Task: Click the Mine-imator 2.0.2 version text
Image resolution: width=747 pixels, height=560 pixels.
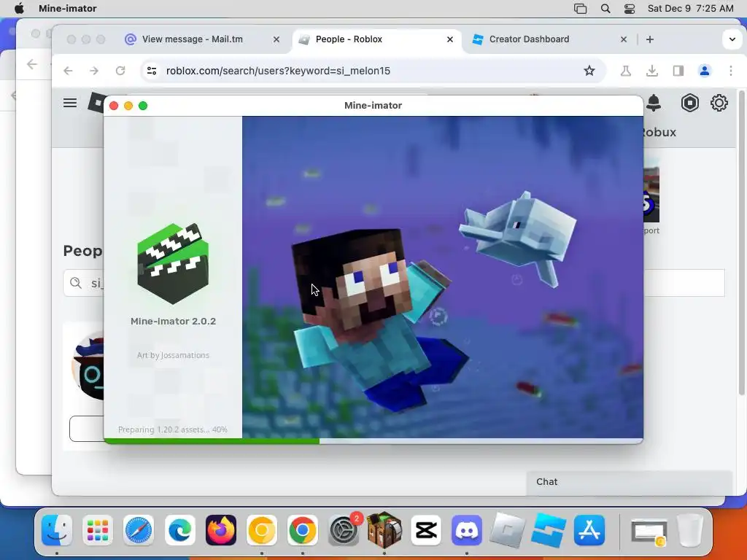Action: coord(173,322)
